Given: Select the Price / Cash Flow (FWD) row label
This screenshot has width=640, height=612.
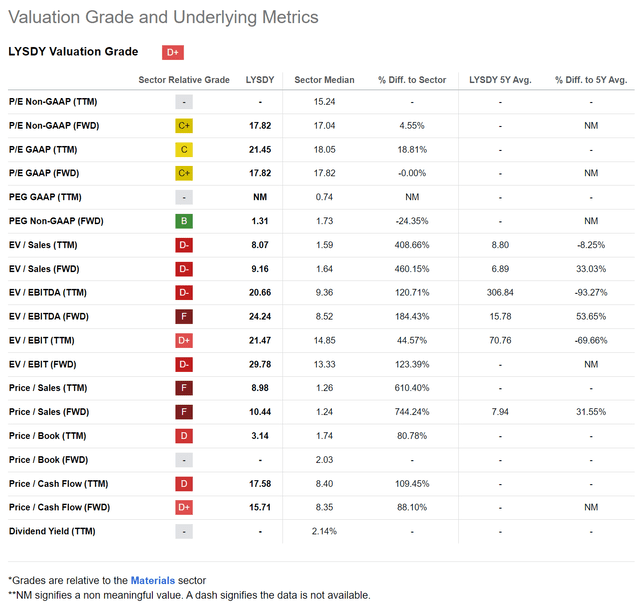Looking at the screenshot, I should click(x=60, y=507).
